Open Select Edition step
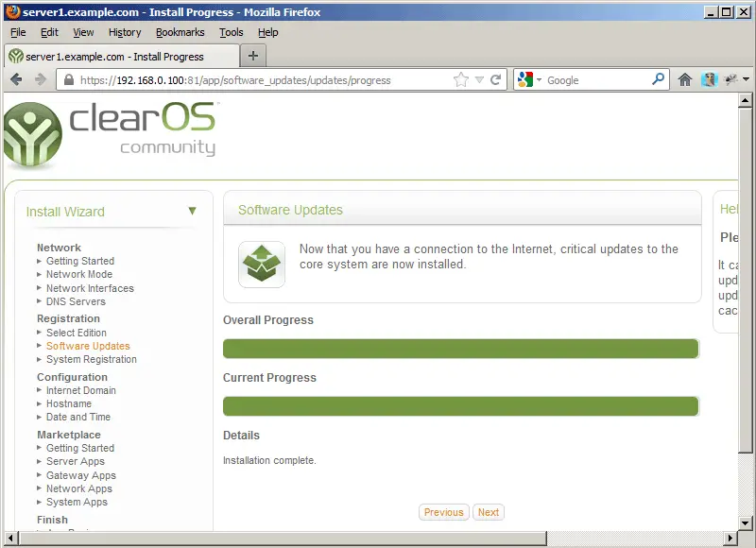This screenshot has height=548, width=756. (x=77, y=333)
